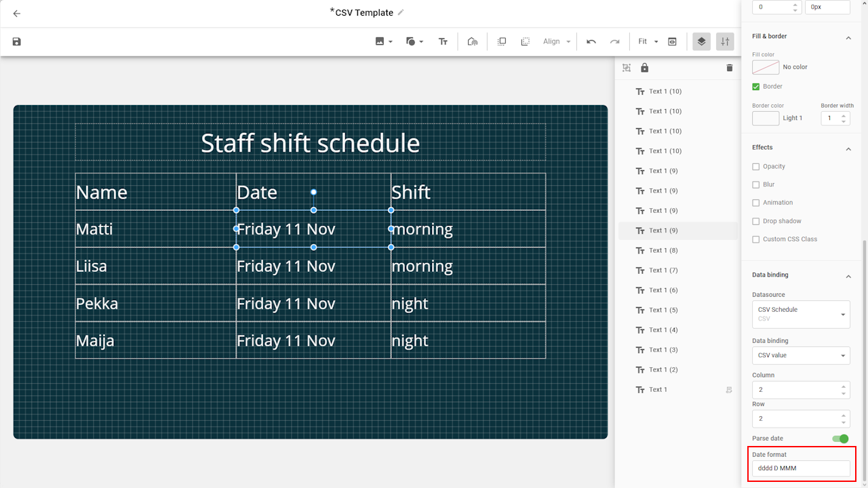Delete the selected layer with trash icon

730,68
